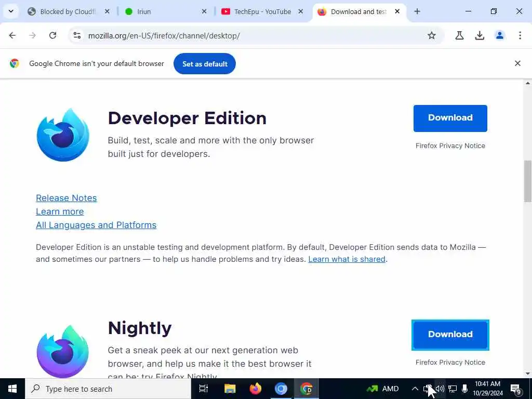Switch to the Iriun tab
The width and height of the screenshot is (532, 399).
point(144,11)
